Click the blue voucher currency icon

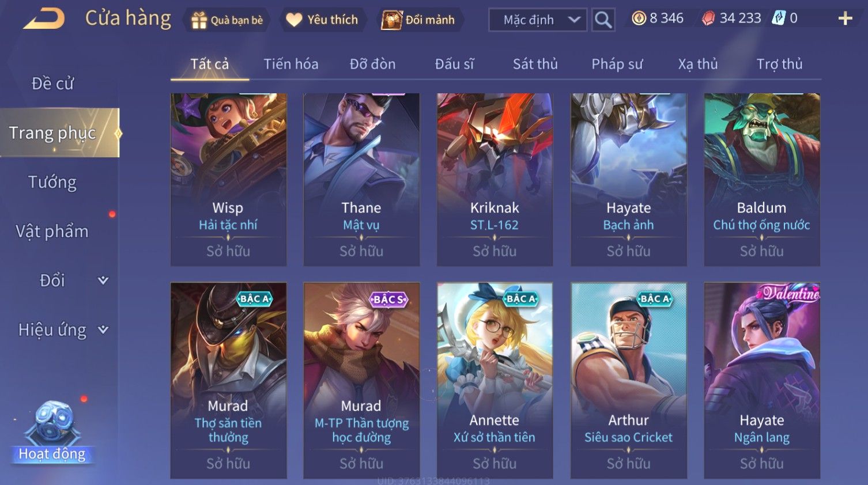(779, 18)
